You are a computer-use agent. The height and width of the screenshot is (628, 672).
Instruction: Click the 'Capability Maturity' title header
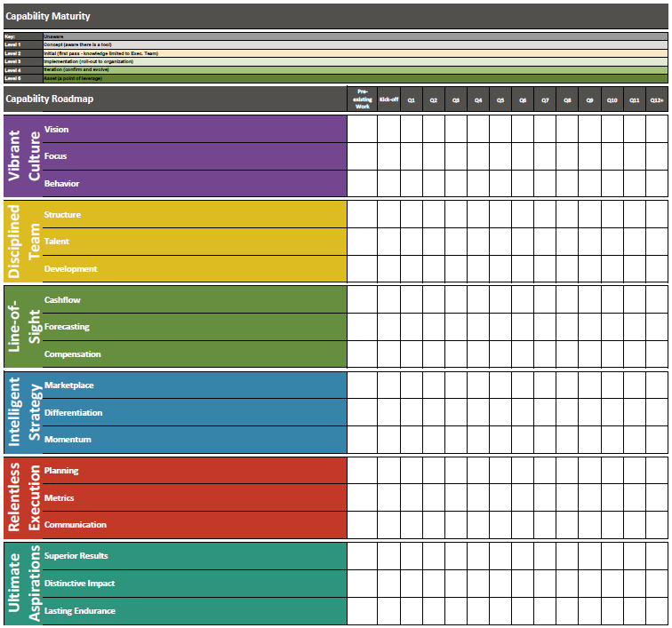pyautogui.click(x=336, y=16)
